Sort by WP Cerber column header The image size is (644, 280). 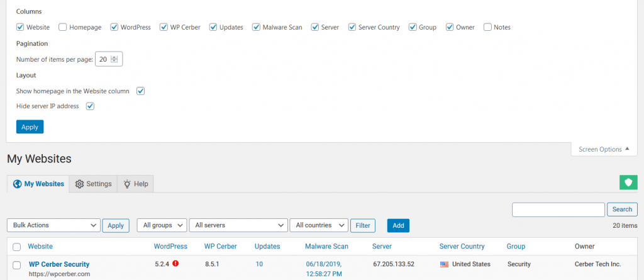click(x=221, y=247)
